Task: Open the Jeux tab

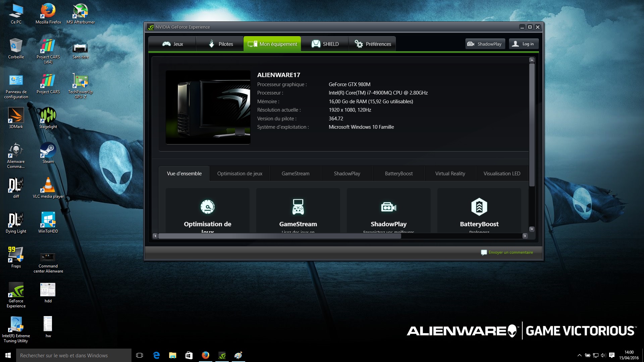Action: 172,44
